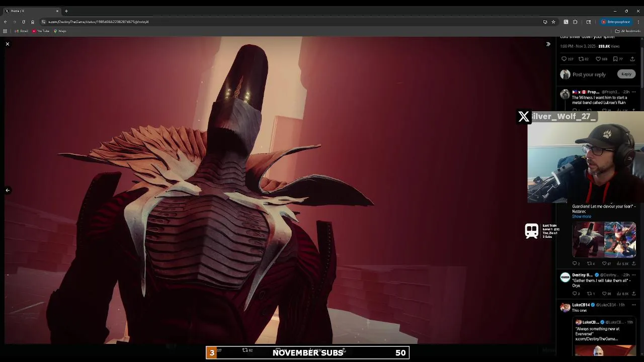Open a new browser tab
The height and width of the screenshot is (362, 644).
point(66,11)
